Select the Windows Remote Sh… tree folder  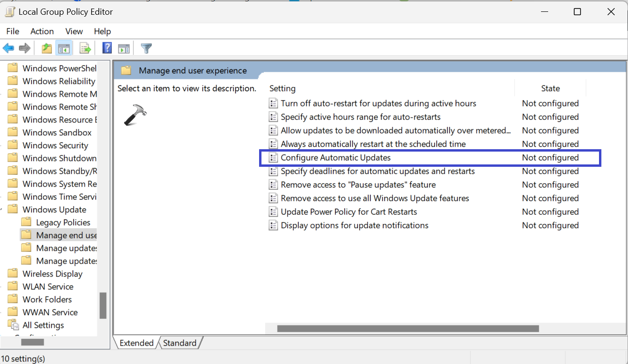(59, 107)
